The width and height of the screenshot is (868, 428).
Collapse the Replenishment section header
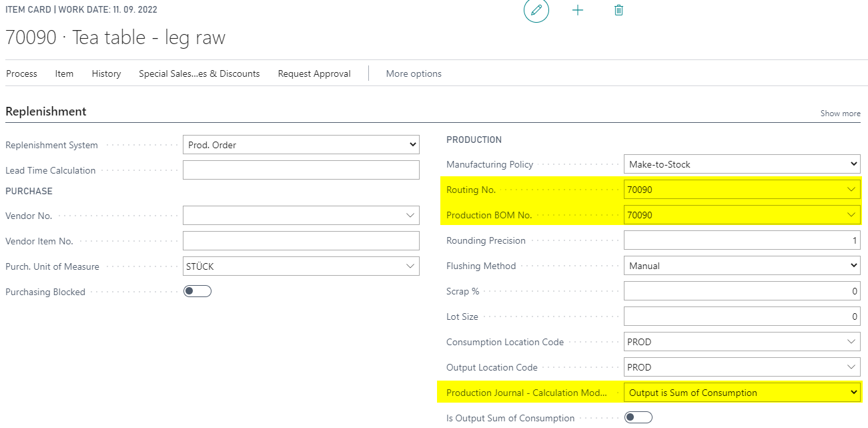(46, 112)
